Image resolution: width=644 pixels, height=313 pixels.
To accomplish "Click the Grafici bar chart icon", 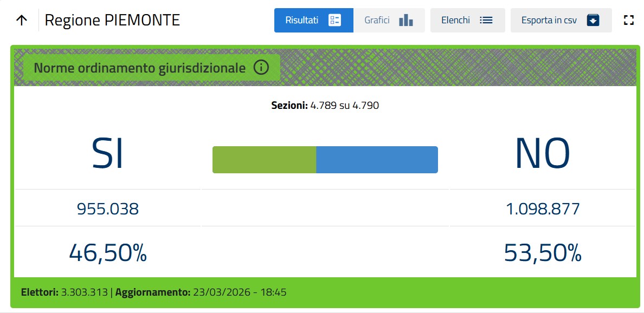I will tap(405, 21).
